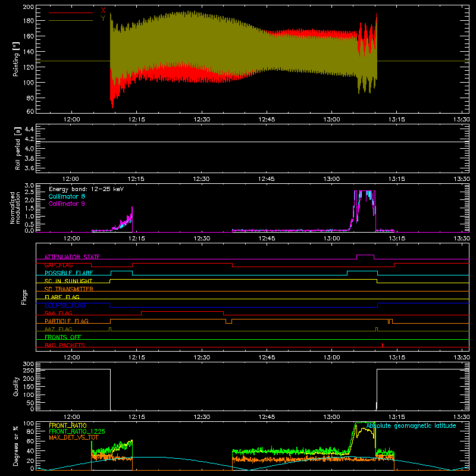476x476 pixels.
Task: Click the 140 tick label on Pointing axis
Action: pos(28,52)
